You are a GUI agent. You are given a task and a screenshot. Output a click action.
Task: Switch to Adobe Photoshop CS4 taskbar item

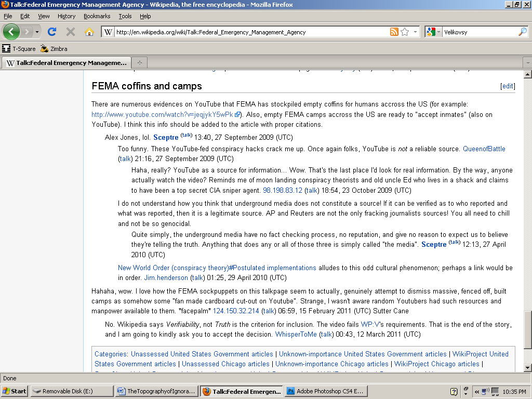[x=326, y=391]
